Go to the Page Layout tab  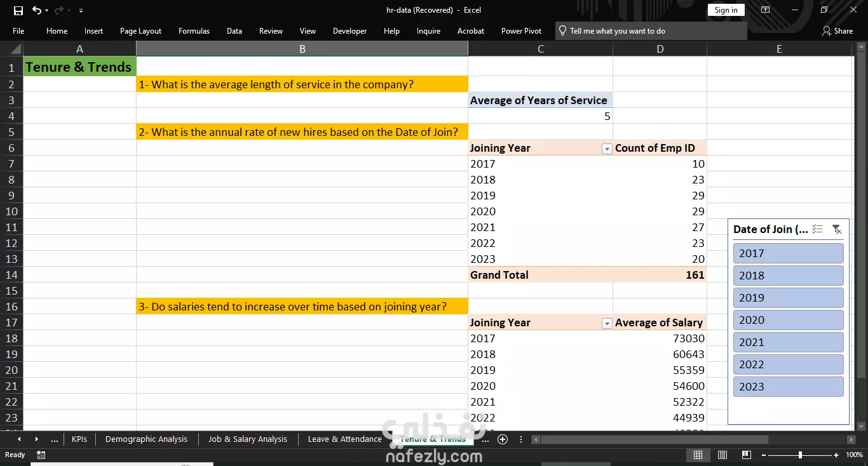coord(140,30)
